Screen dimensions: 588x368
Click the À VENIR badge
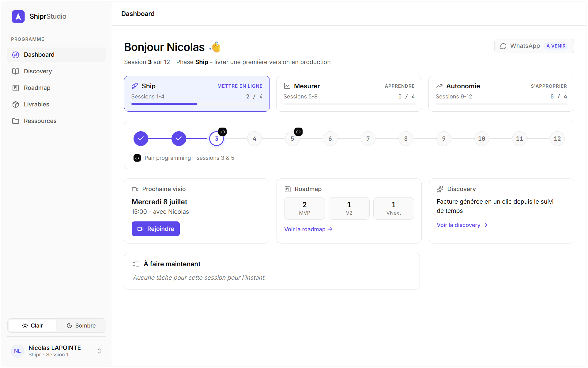point(556,46)
